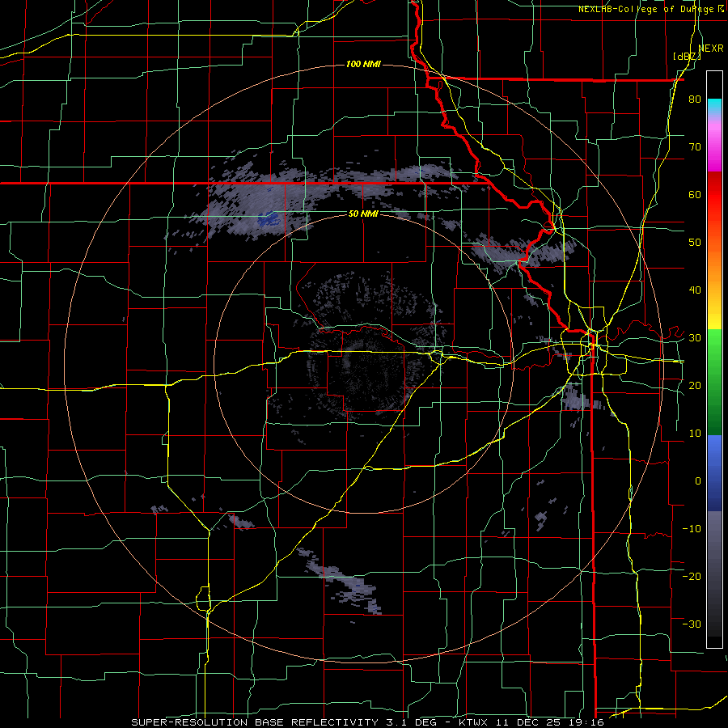Click the 10 dBZ scale value
This screenshot has height=728, width=728.
695,434
